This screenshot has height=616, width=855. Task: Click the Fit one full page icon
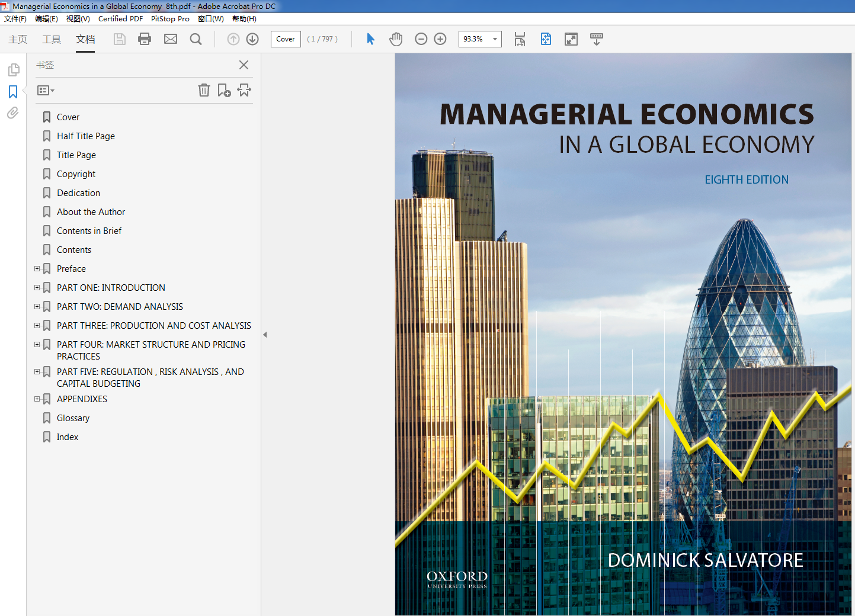(546, 39)
